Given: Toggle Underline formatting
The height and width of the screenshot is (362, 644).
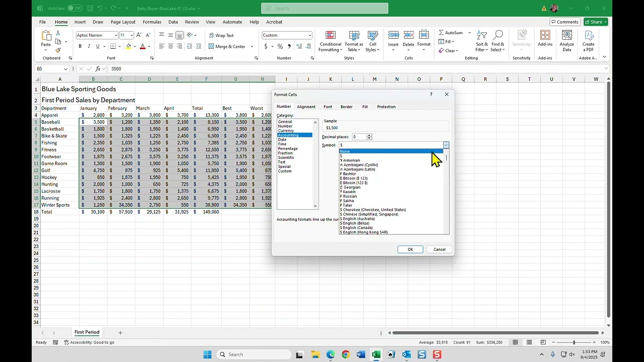Looking at the screenshot, I should pyautogui.click(x=98, y=46).
